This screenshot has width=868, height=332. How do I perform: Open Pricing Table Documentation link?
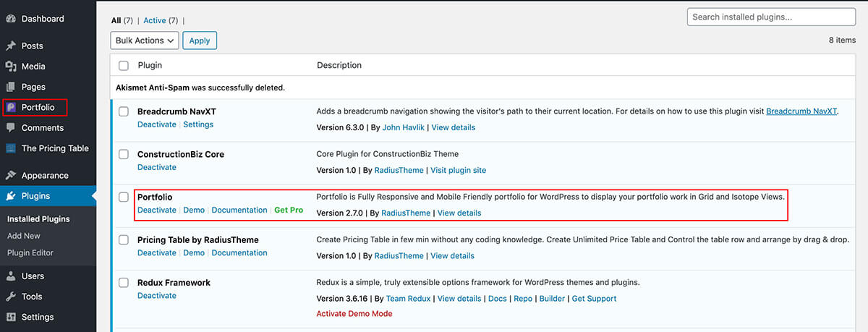point(239,253)
